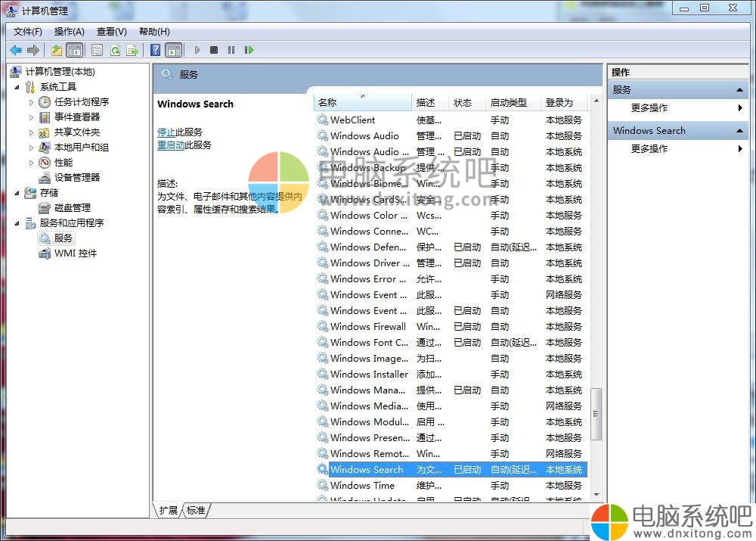Image resolution: width=756 pixels, height=541 pixels.
Task: Restart the service using the toolbar restart icon
Action: (x=249, y=50)
